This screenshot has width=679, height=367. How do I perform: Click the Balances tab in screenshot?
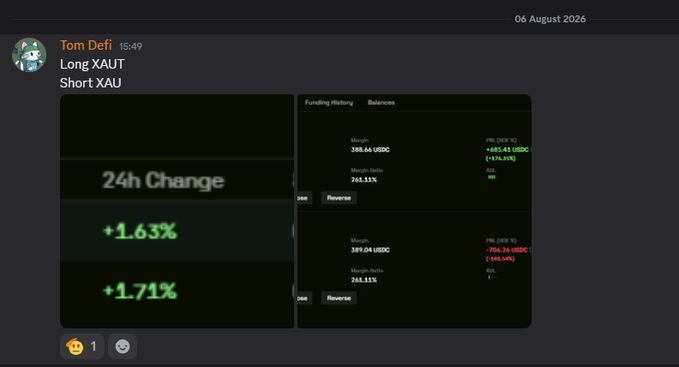coord(381,103)
